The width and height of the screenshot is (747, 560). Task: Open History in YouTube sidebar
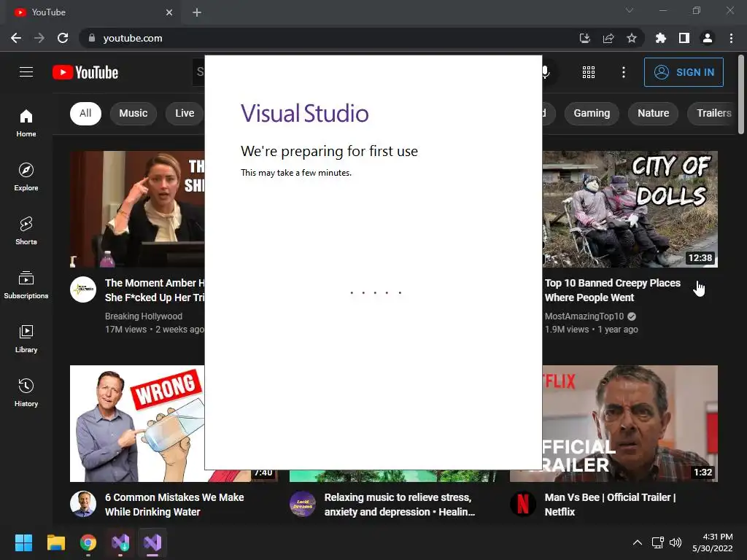26,393
